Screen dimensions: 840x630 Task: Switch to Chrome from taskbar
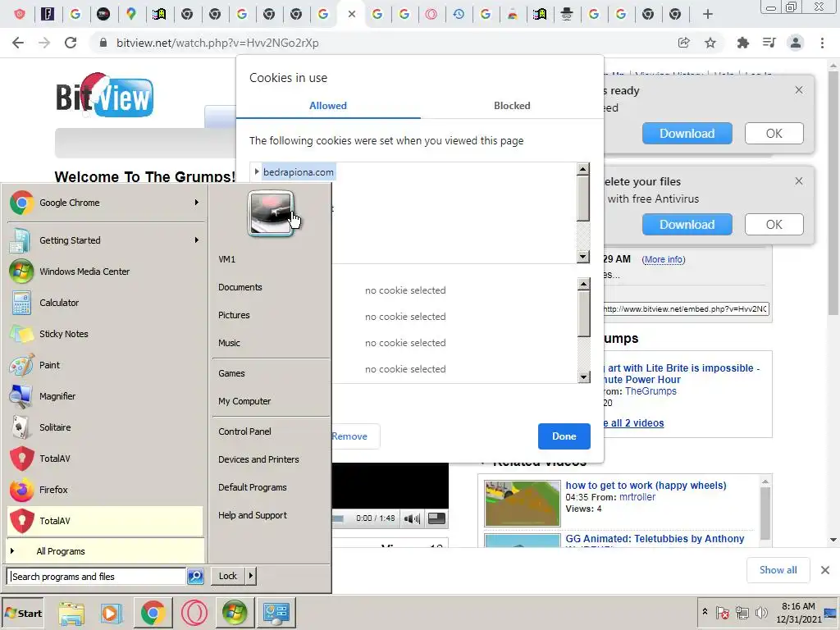(x=153, y=614)
